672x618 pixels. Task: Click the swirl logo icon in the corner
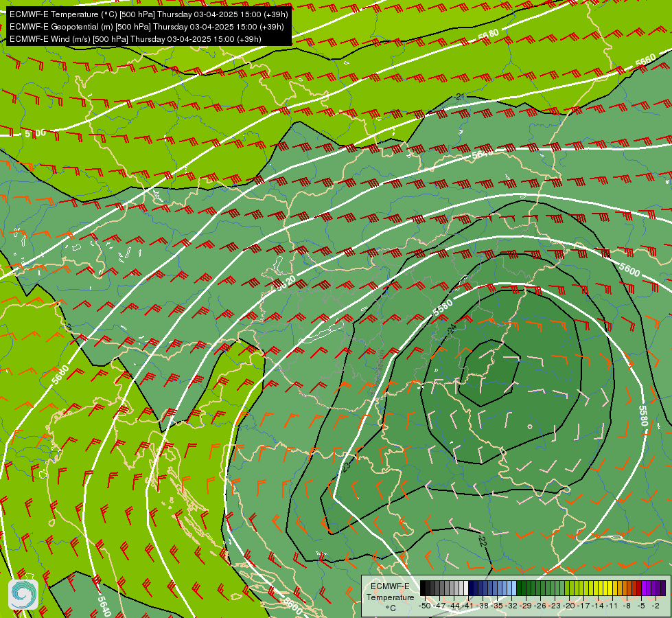(23, 595)
